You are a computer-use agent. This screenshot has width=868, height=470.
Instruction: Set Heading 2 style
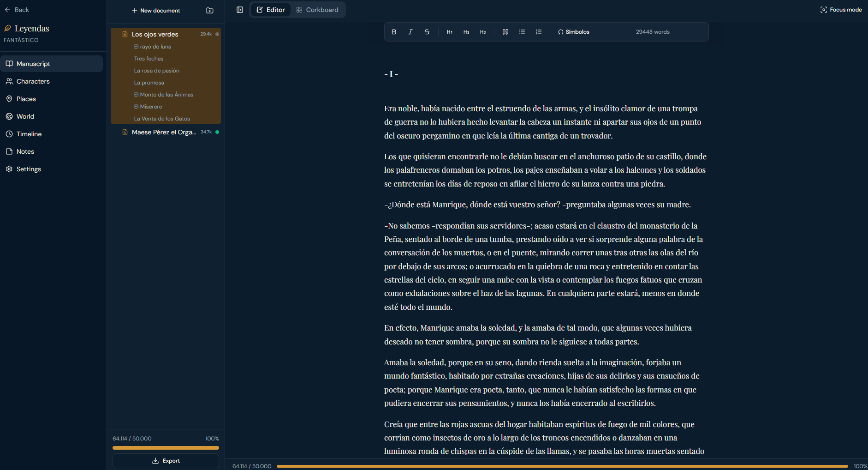point(466,32)
